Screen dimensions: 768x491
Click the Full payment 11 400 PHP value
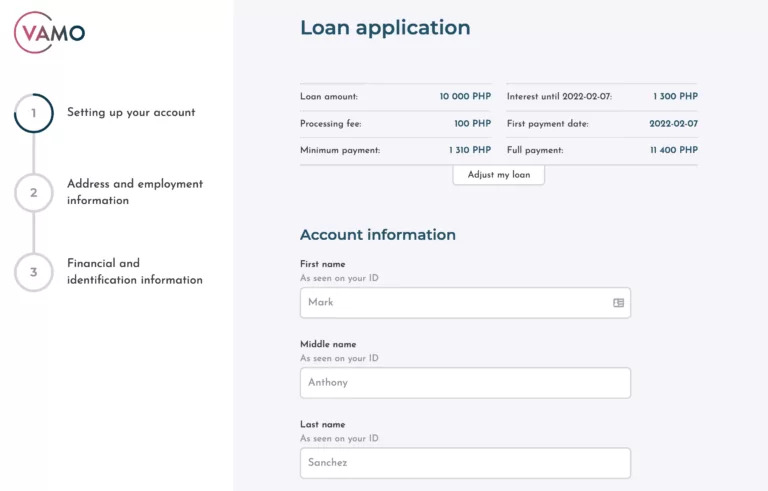click(674, 150)
